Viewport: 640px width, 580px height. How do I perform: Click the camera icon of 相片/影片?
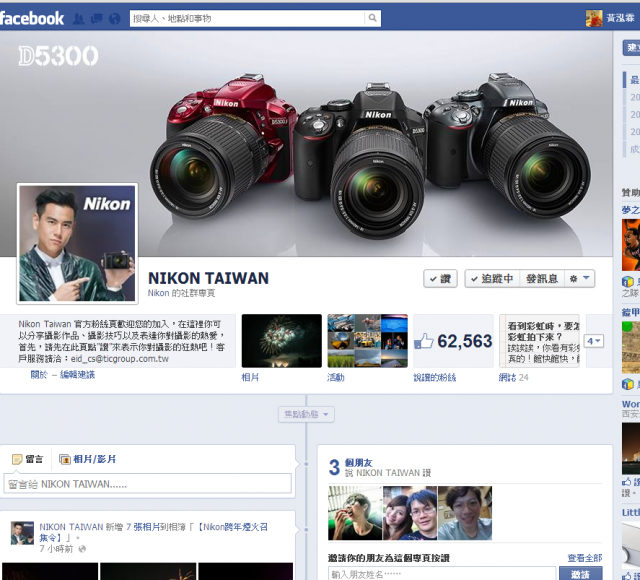tap(65, 460)
